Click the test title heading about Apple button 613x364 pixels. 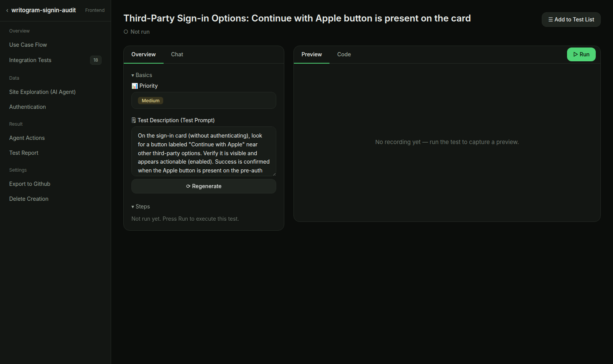click(297, 18)
